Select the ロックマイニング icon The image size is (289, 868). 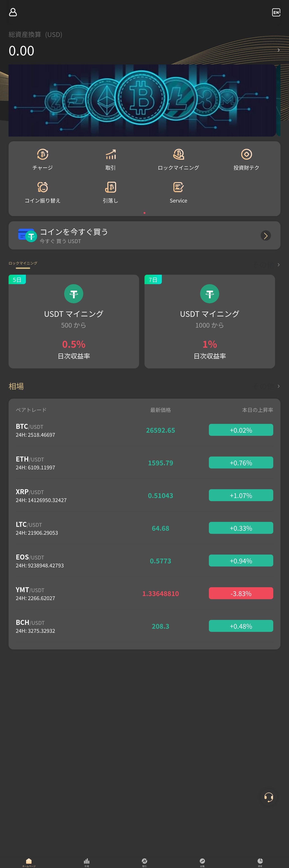[x=178, y=154]
